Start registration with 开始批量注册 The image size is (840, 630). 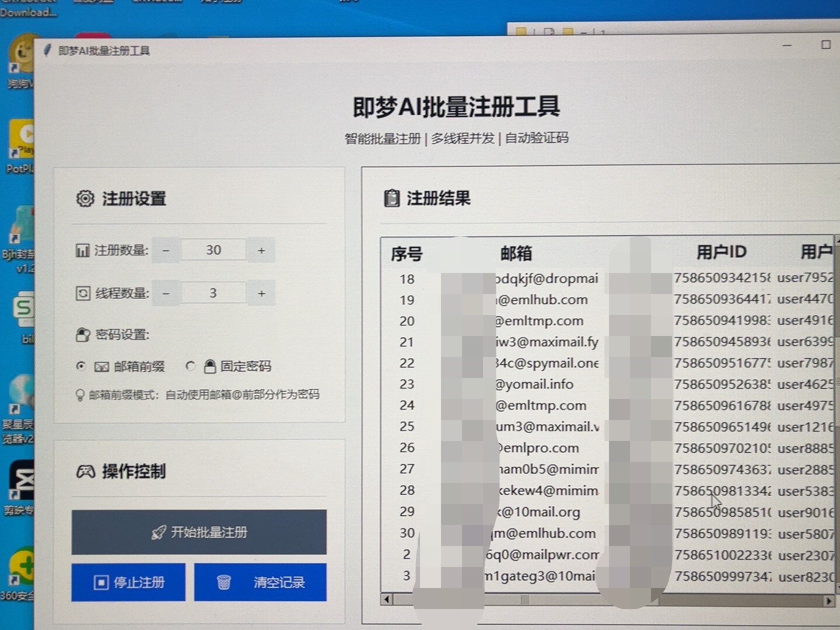coord(199,532)
